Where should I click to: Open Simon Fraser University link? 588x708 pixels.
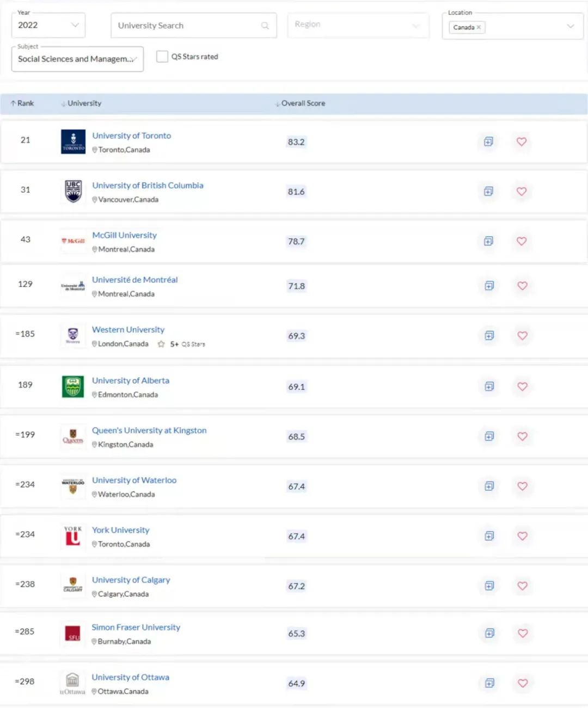tap(136, 627)
